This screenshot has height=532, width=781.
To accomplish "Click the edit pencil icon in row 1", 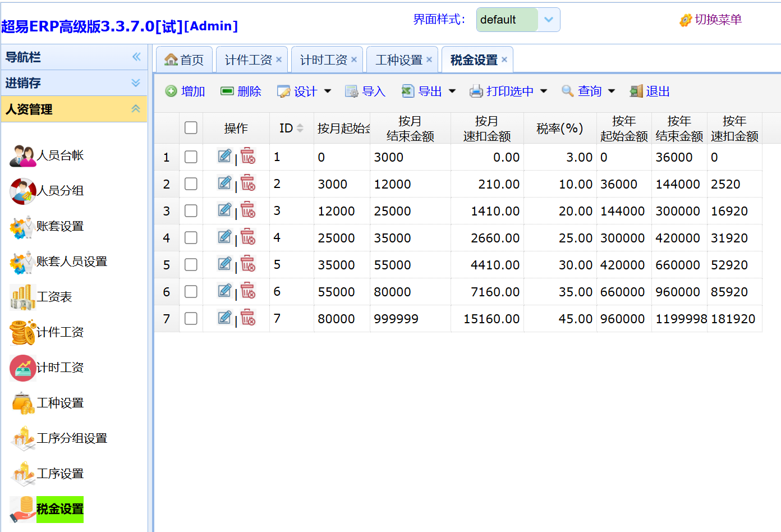I will 224,156.
